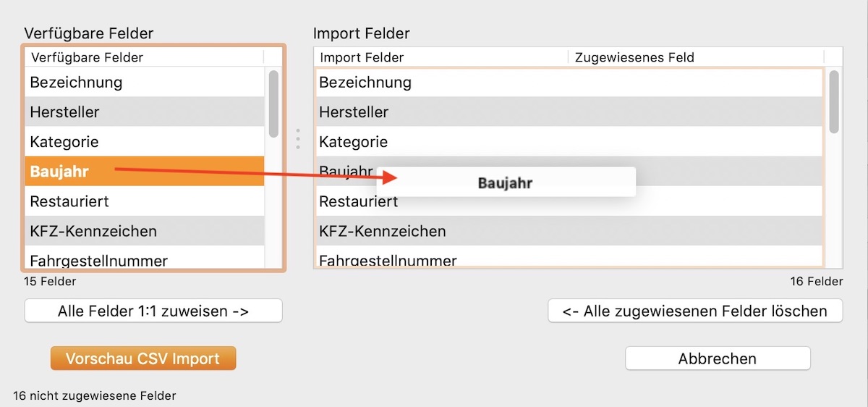Select Kategorie in Verfügbare Felder list
The image size is (868, 407).
tap(64, 142)
